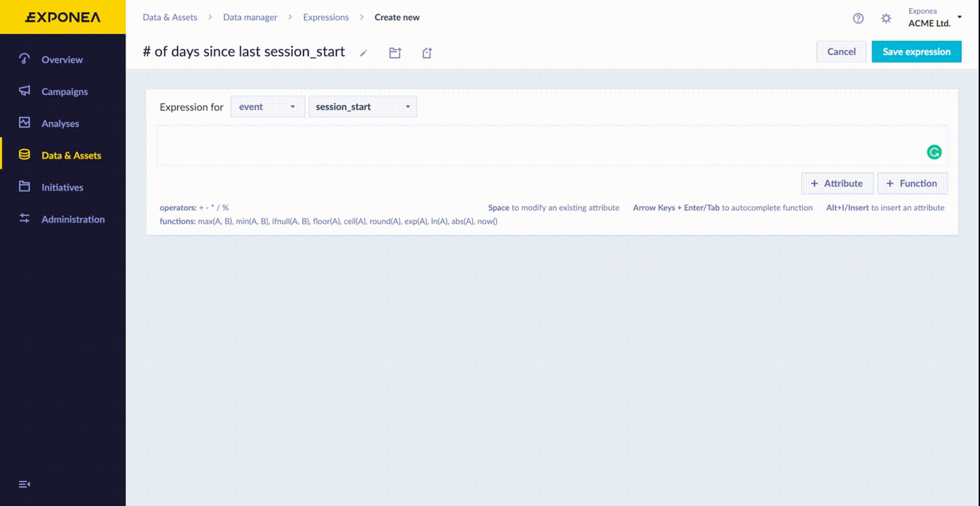Click the 'Alt+I/Insert to insert an attribute' hint
Viewport: 980px width, 506px height.
point(885,208)
